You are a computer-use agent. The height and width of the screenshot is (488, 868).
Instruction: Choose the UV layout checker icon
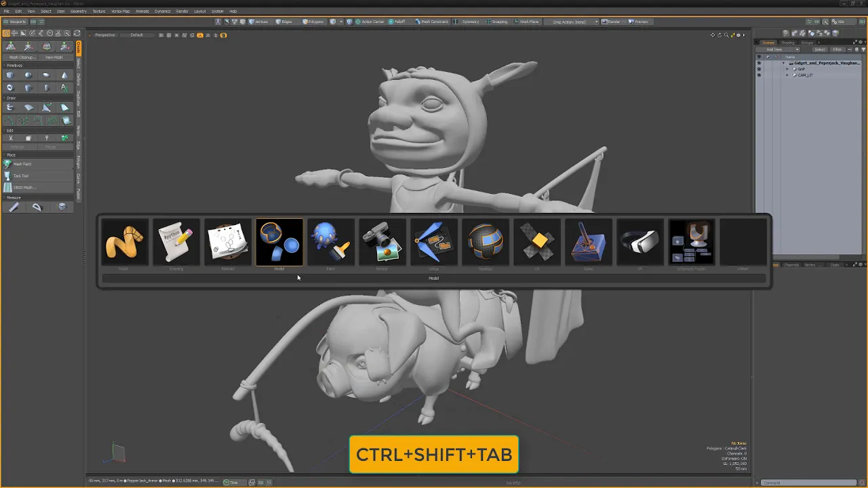pos(537,242)
